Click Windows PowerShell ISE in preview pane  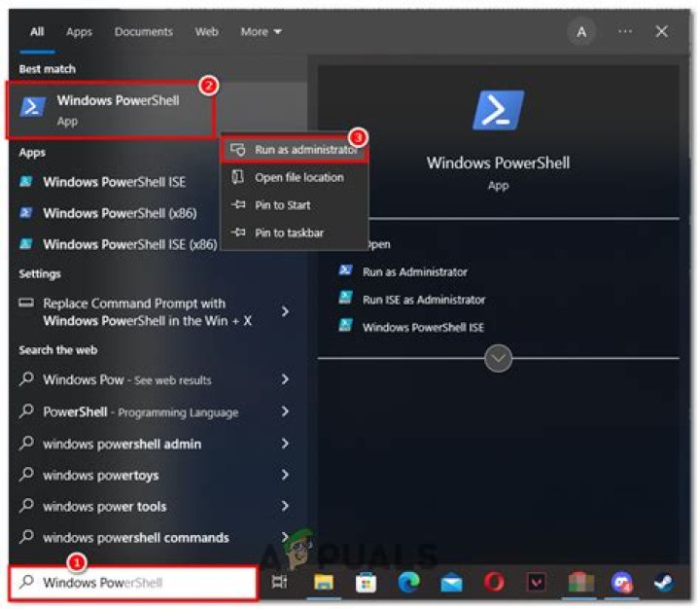(423, 327)
